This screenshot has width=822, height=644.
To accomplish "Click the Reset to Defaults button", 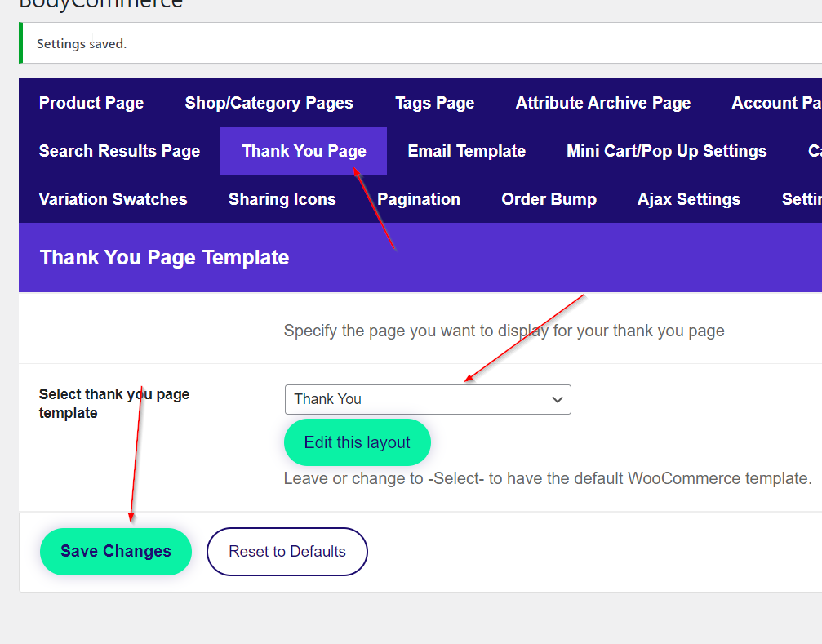I will (287, 552).
